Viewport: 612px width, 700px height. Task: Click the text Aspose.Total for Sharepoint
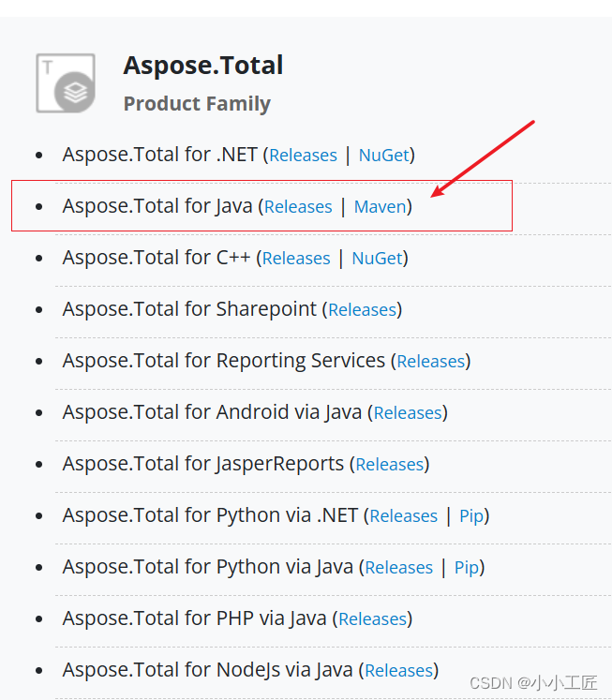189,309
